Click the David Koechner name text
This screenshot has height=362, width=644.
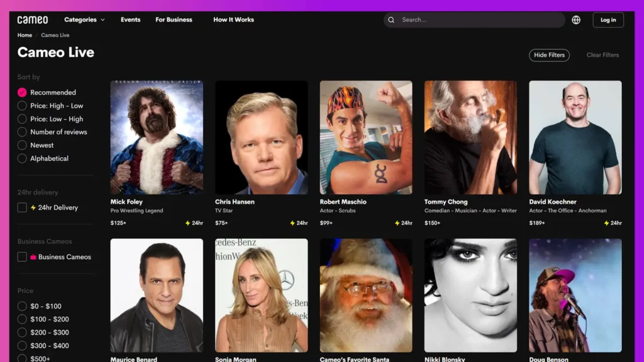coord(552,202)
